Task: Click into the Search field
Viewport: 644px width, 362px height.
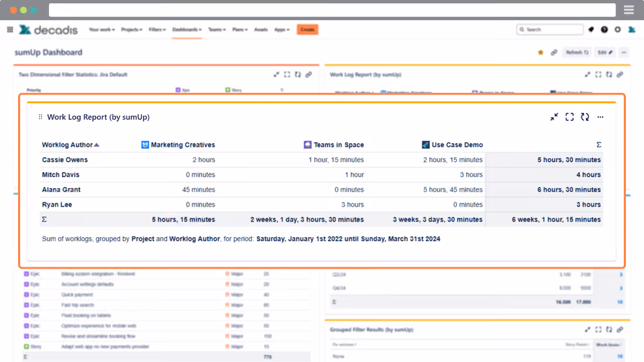Action: pyautogui.click(x=550, y=30)
